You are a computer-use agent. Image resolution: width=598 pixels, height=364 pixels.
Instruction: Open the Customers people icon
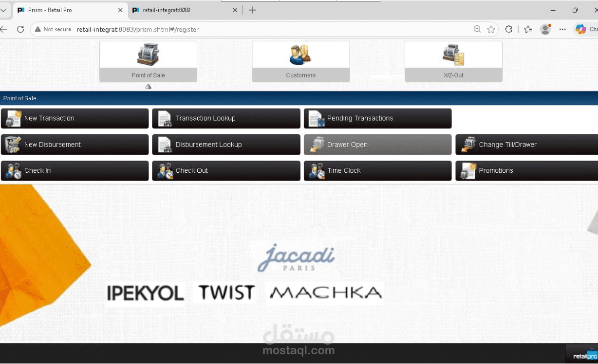click(300, 55)
